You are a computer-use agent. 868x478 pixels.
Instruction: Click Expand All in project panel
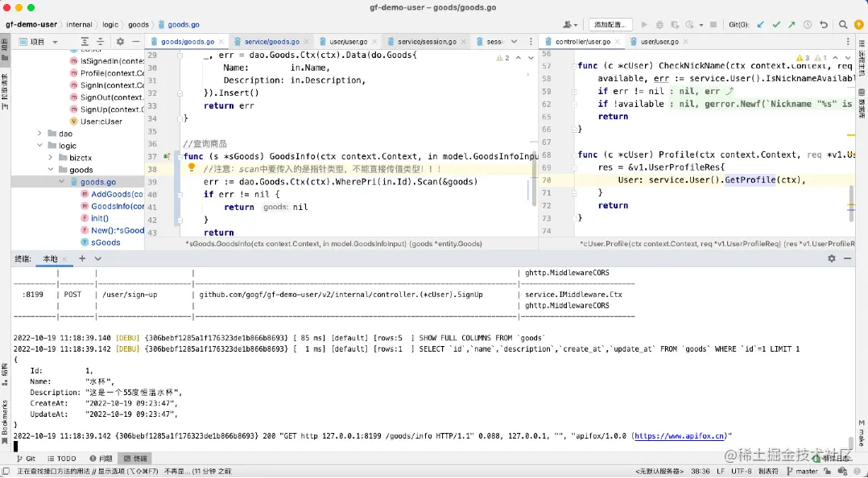click(x=85, y=42)
